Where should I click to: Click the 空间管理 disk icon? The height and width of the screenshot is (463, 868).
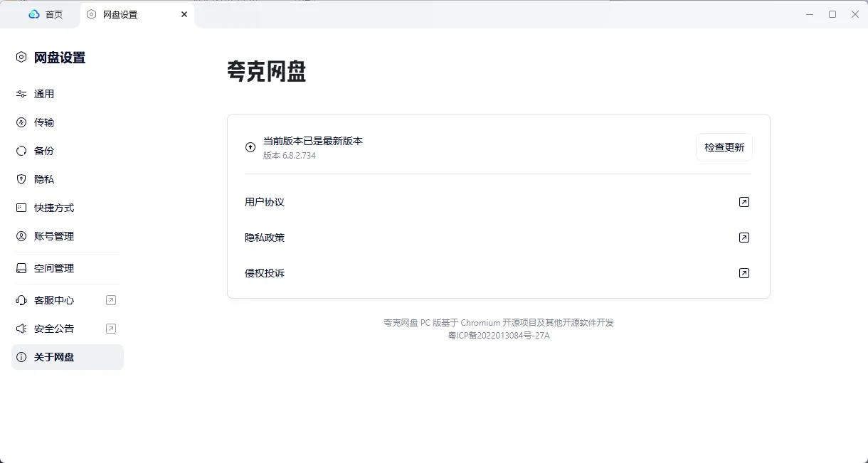[21, 268]
